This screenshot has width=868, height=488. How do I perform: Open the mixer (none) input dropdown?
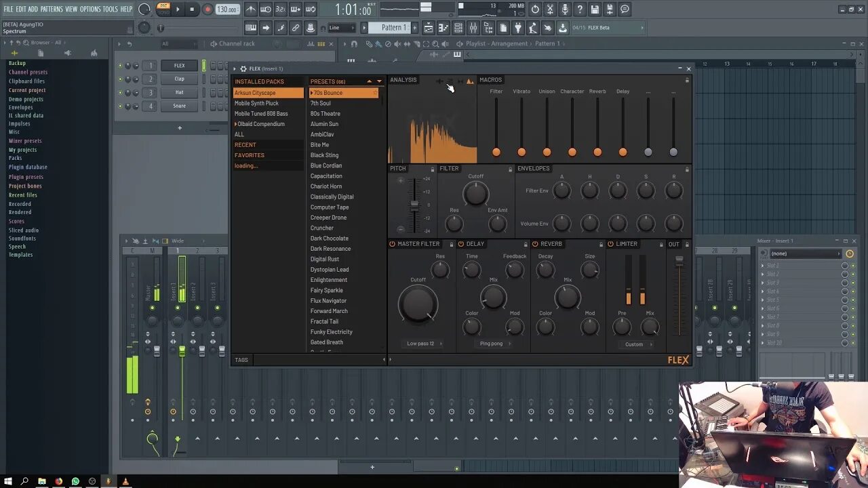click(805, 253)
